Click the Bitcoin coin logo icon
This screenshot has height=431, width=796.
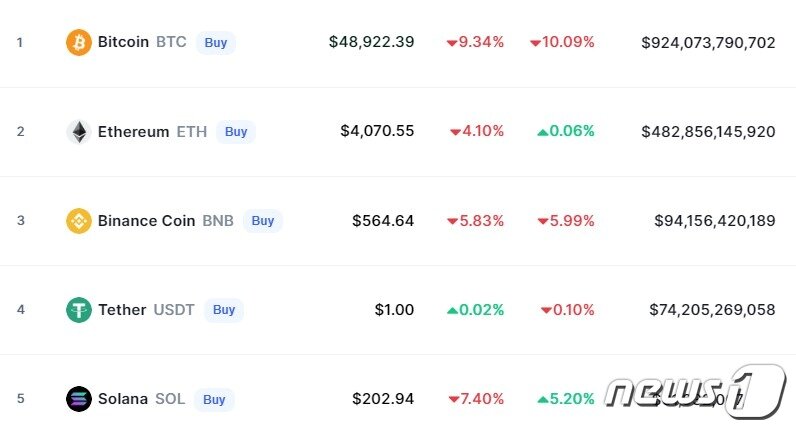[x=78, y=42]
